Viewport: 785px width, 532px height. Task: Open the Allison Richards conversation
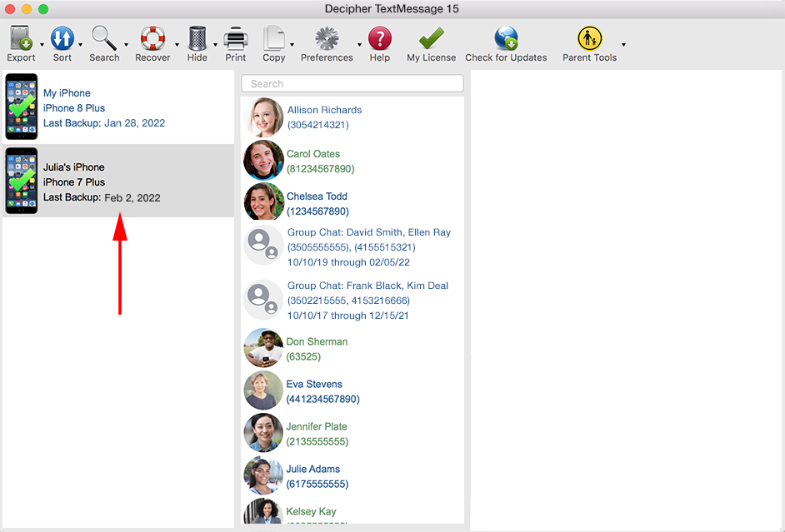pyautogui.click(x=325, y=117)
